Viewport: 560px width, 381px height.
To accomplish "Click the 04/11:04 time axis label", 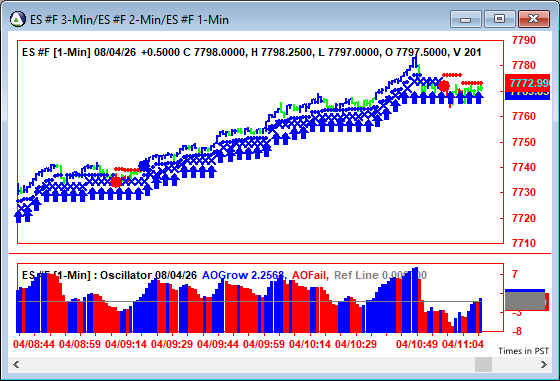I will click(x=463, y=344).
